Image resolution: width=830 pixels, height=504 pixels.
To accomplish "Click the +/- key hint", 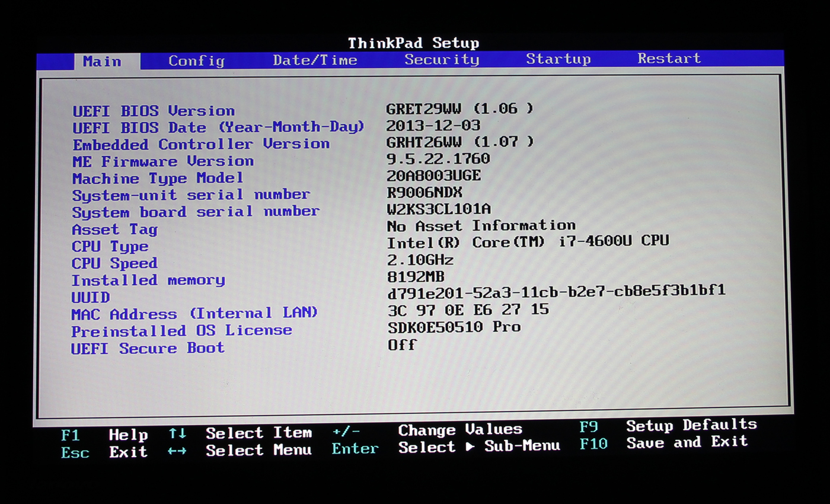I will click(346, 431).
